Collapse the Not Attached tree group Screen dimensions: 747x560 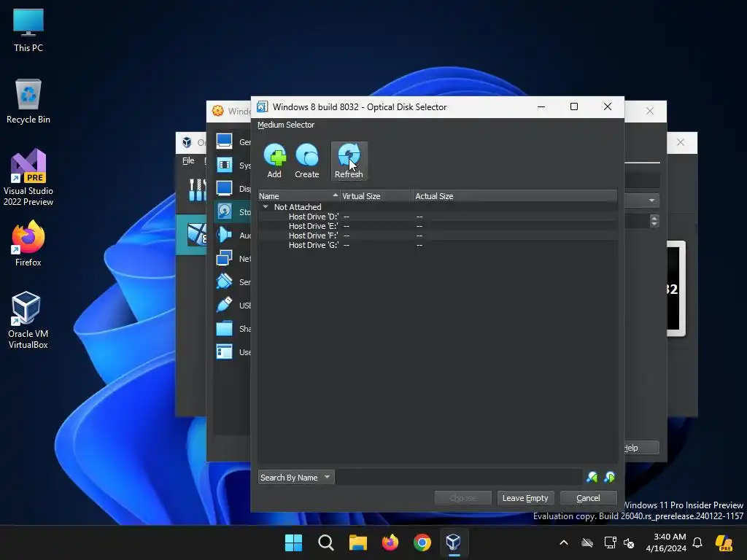tap(266, 206)
